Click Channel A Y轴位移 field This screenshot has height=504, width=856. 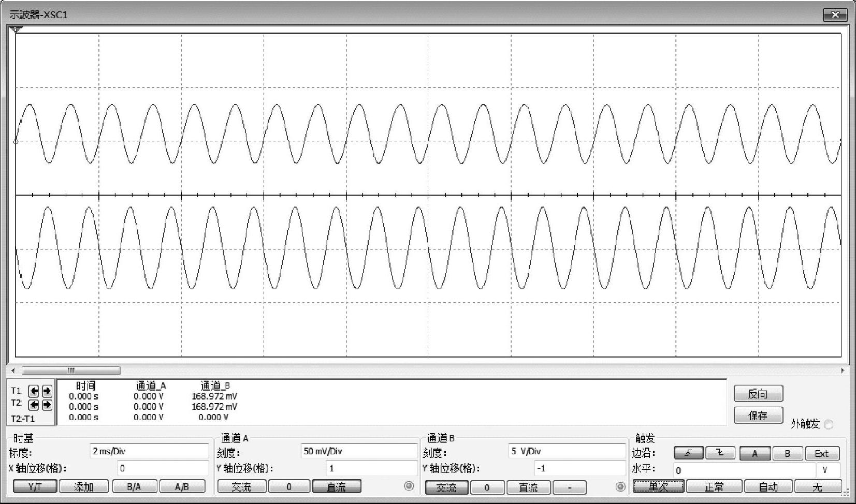[x=372, y=468]
